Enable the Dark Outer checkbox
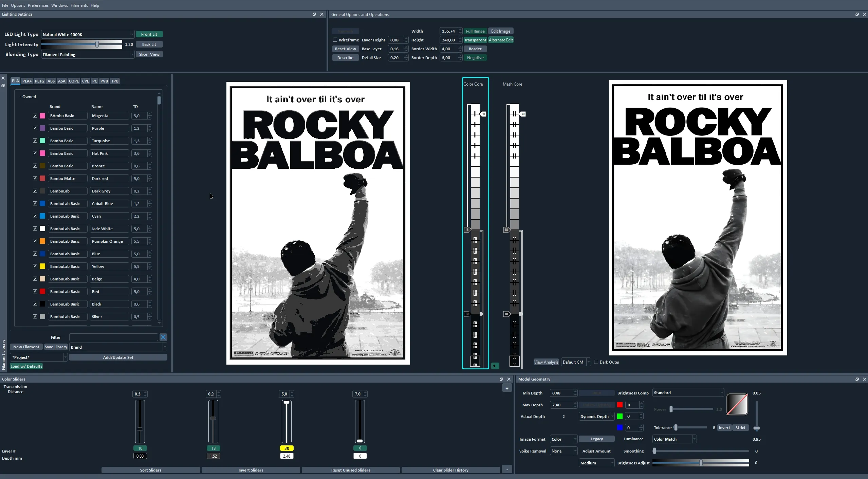 click(x=596, y=362)
